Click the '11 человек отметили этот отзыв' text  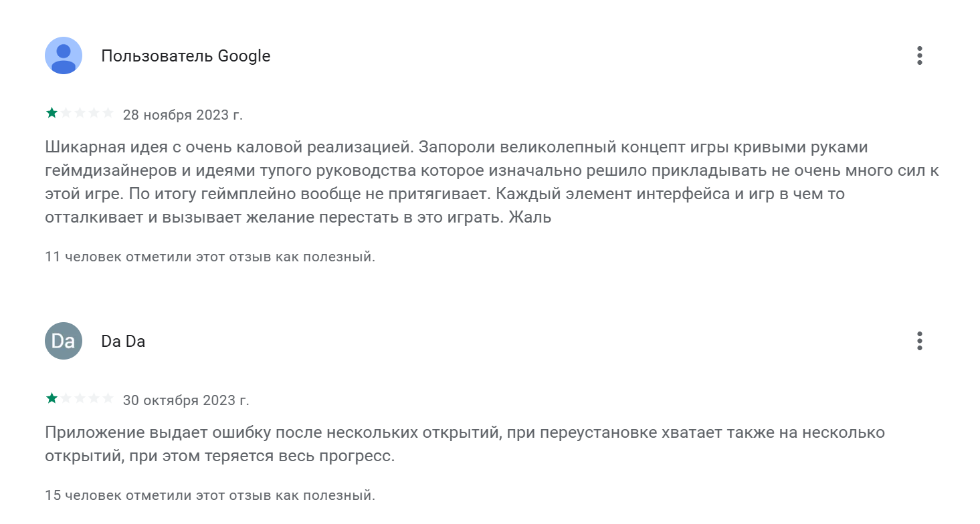point(210,257)
